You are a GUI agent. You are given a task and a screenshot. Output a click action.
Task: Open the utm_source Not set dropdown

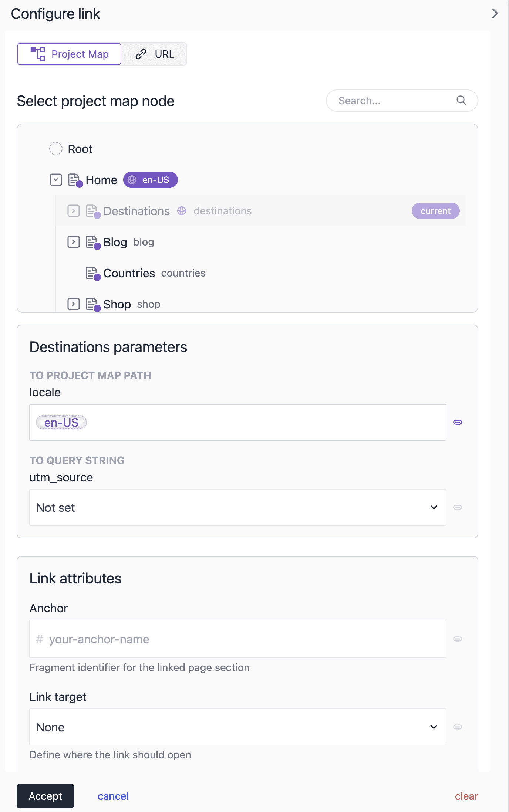coord(238,507)
